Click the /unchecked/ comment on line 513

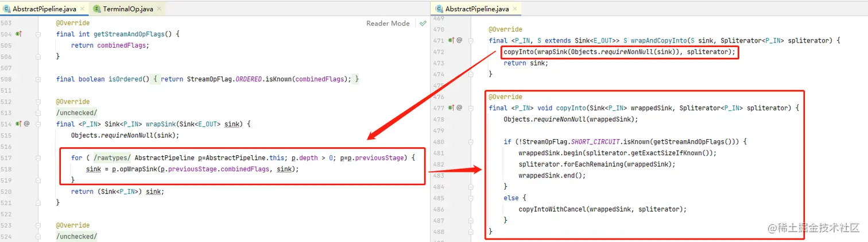(77, 113)
